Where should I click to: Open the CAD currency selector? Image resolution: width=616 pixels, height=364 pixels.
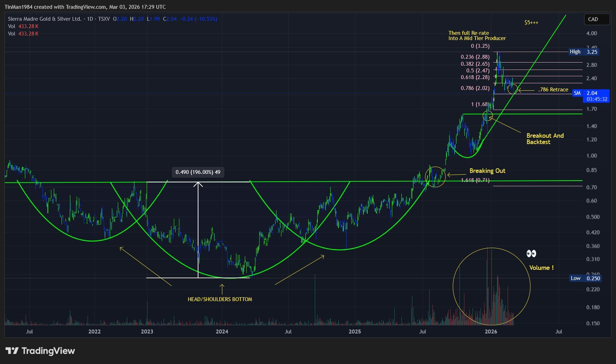(x=597, y=19)
